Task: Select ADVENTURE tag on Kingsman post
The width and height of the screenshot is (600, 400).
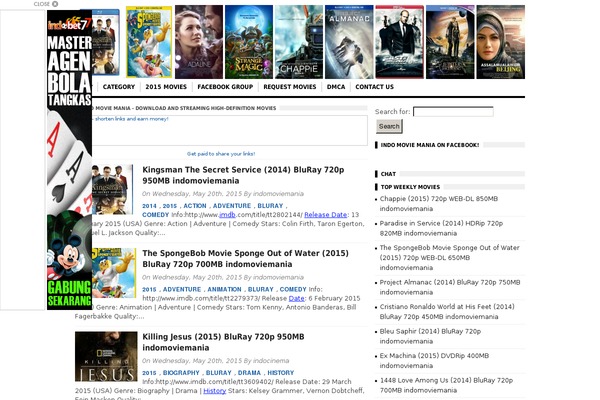Action: click(x=232, y=206)
